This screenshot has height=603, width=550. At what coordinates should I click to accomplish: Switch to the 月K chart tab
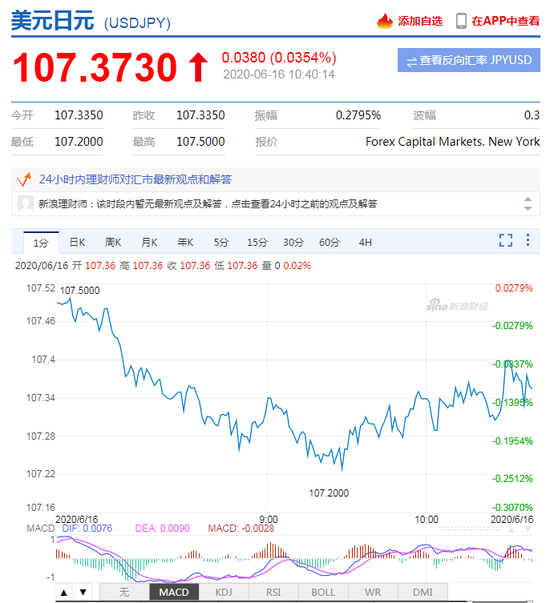(149, 242)
